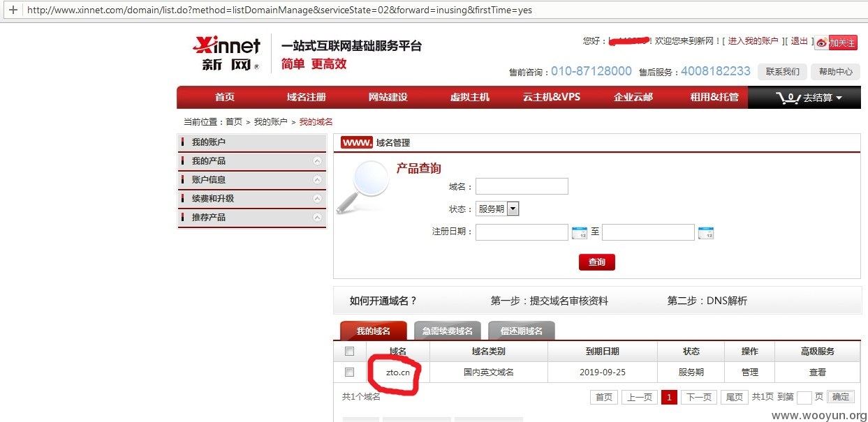
Task: Click aftersales phone 4008182233
Action: [x=716, y=71]
